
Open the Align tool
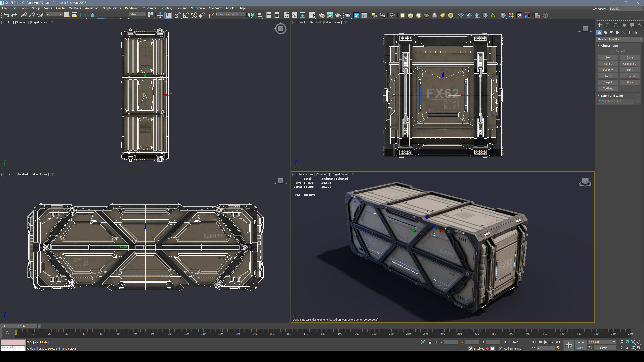pyautogui.click(x=259, y=15)
